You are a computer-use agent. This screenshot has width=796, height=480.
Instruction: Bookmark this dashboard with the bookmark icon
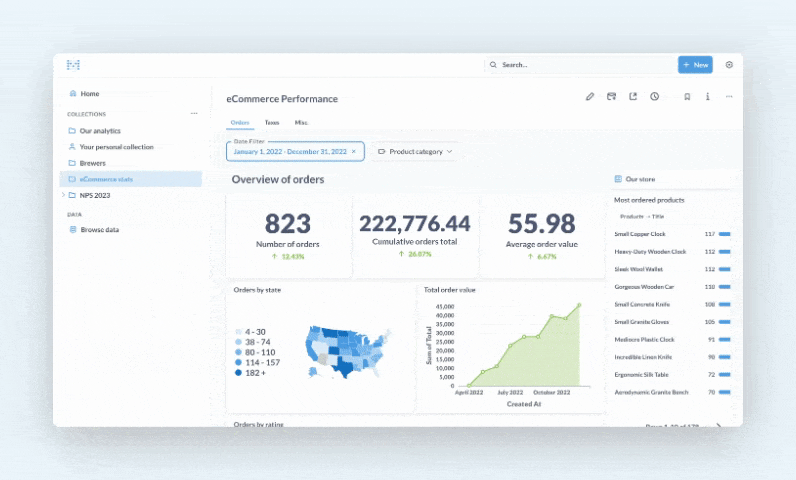(x=687, y=97)
